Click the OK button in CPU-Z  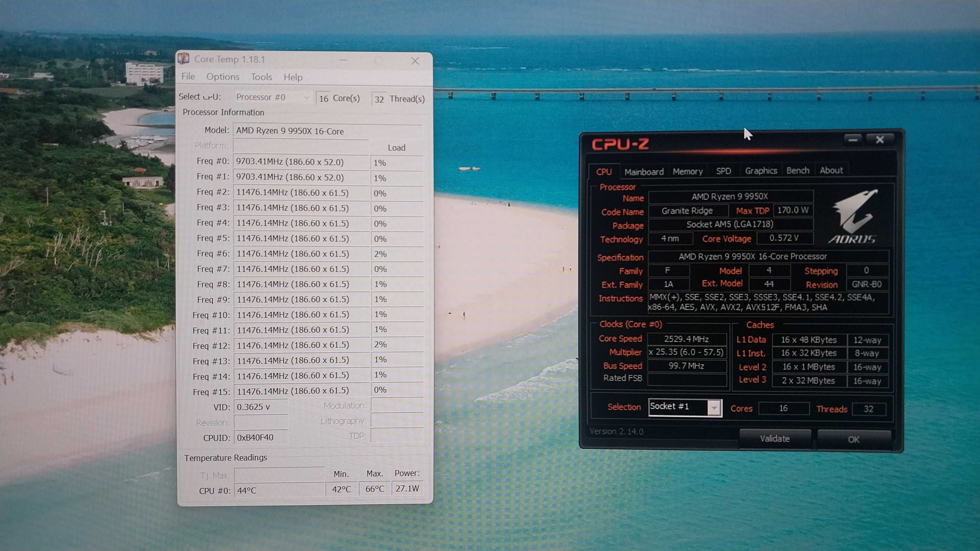(854, 439)
